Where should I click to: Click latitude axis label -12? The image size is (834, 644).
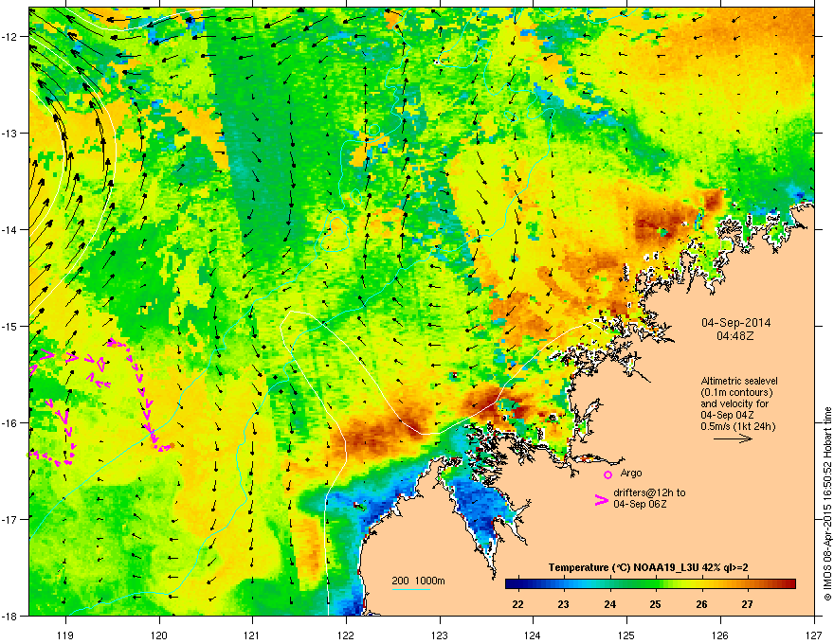click(11, 37)
